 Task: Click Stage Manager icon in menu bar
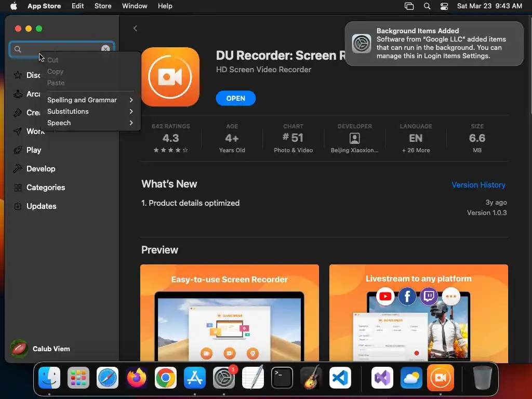[x=409, y=6]
